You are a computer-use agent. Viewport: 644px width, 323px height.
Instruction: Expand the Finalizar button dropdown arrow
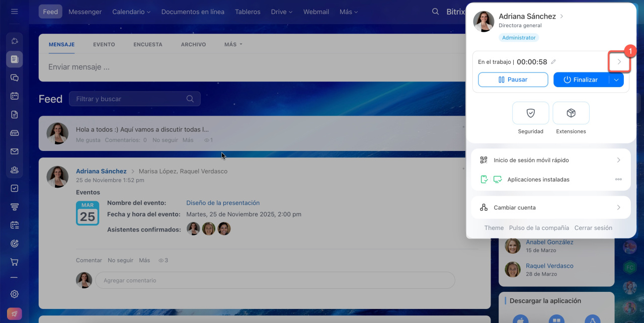tap(616, 79)
